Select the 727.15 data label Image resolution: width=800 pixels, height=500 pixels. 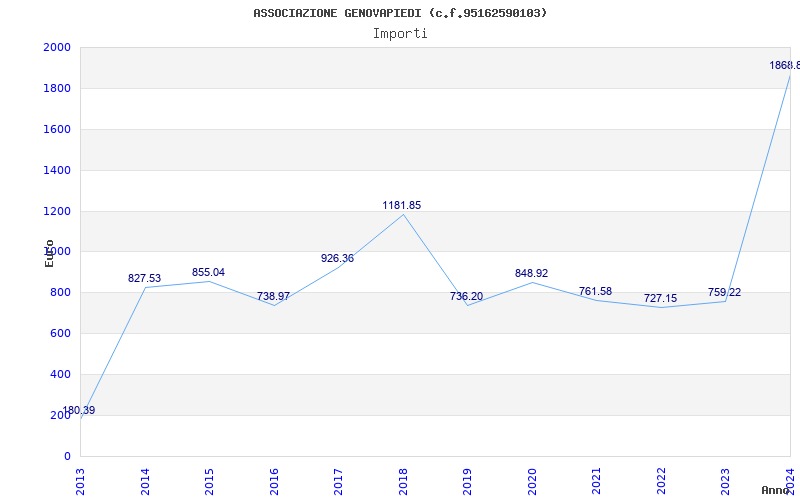[x=660, y=298]
